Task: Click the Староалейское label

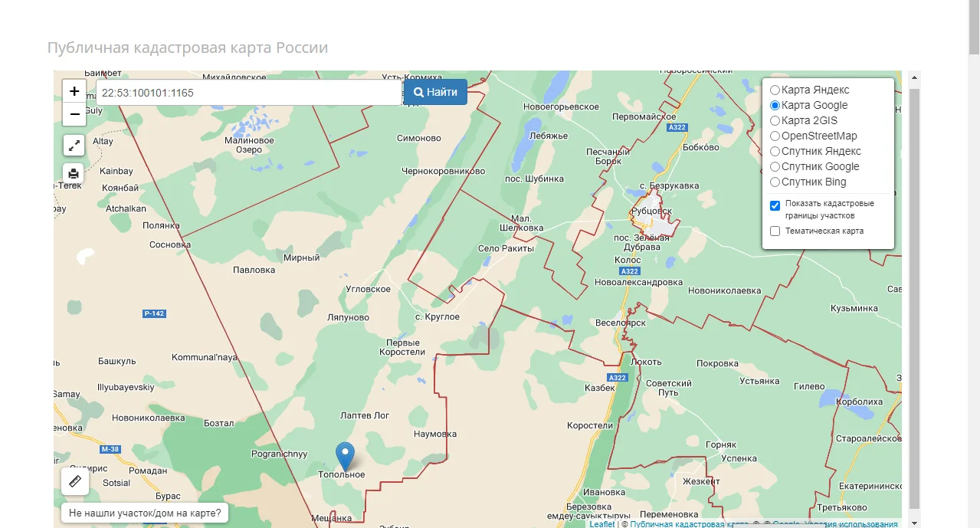Action: pos(870,438)
